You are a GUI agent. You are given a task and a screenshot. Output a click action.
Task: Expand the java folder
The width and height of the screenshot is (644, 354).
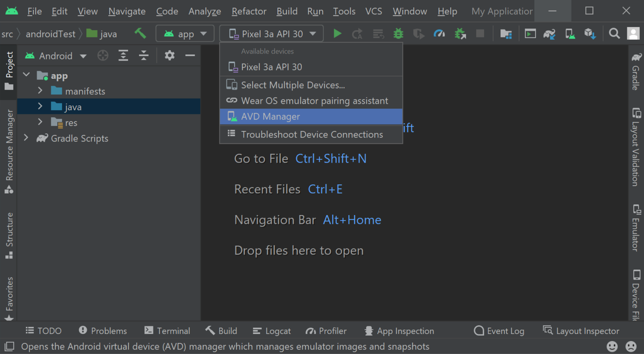point(40,106)
